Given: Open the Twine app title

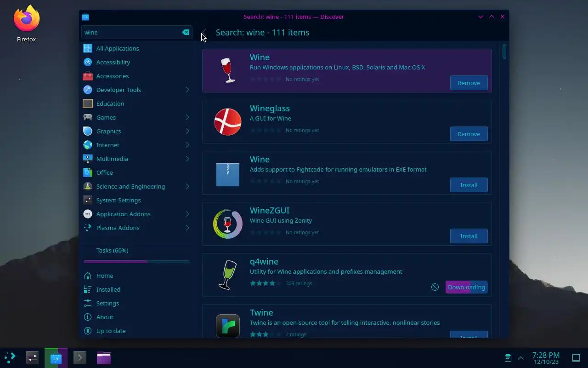Looking at the screenshot, I should point(261,312).
